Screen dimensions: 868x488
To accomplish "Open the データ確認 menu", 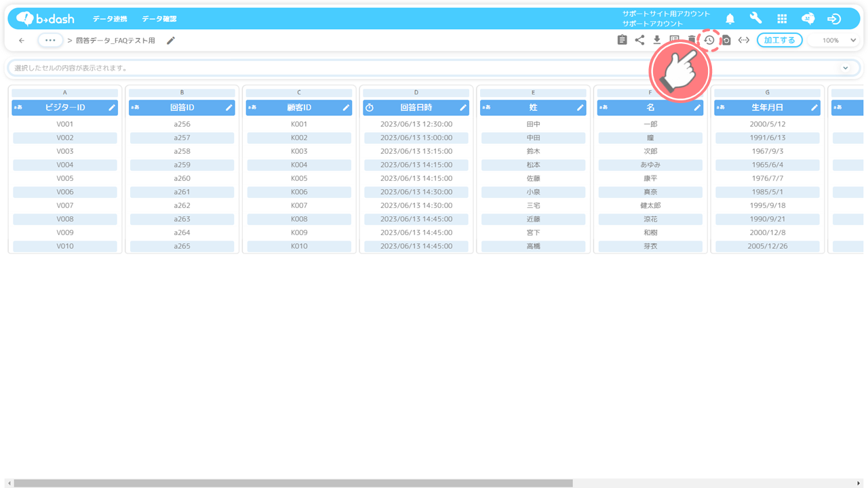I will pyautogui.click(x=159, y=19).
